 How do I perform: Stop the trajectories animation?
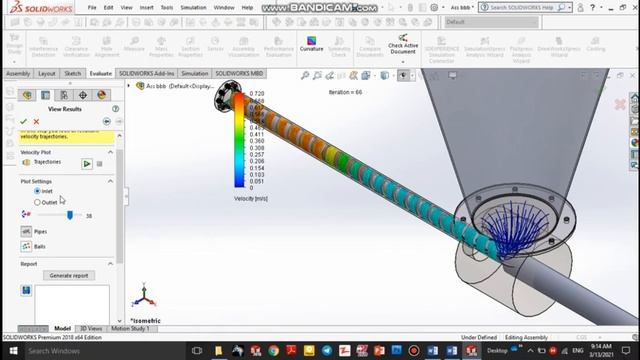100,164
